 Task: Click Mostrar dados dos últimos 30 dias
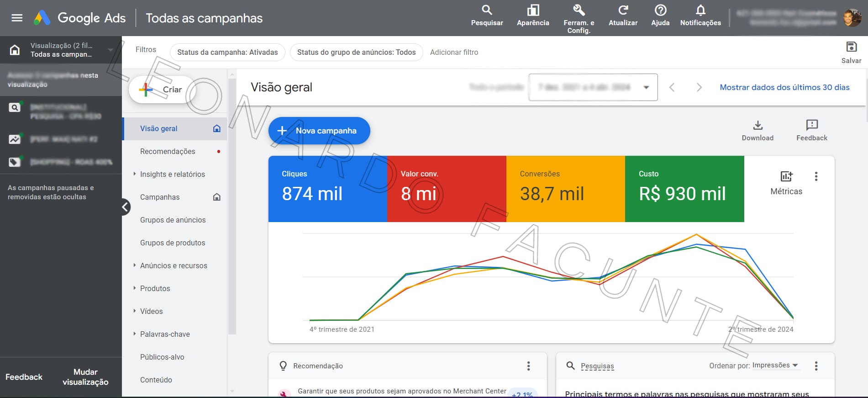click(784, 87)
